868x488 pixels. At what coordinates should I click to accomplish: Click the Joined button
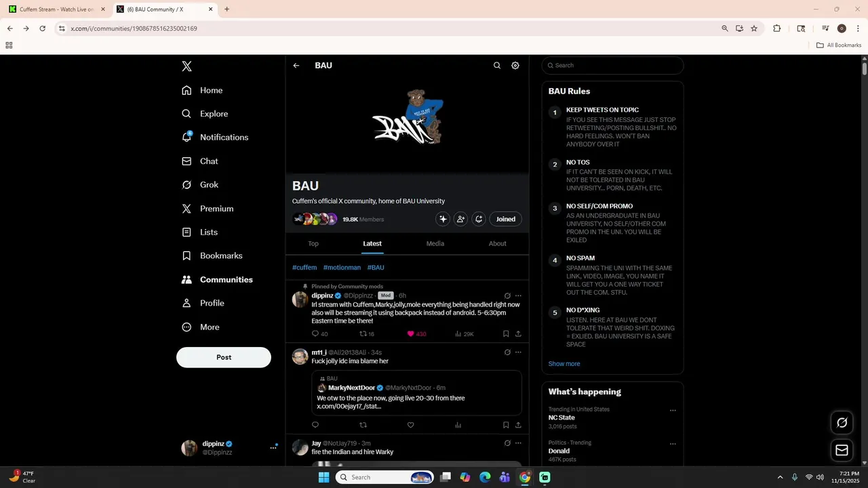506,219
